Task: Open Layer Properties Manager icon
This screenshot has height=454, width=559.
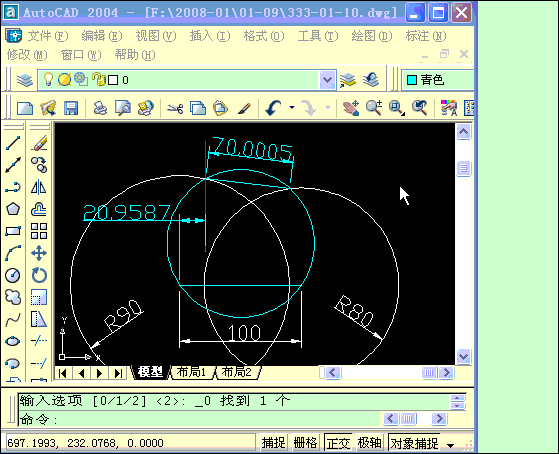Action: pyautogui.click(x=25, y=80)
